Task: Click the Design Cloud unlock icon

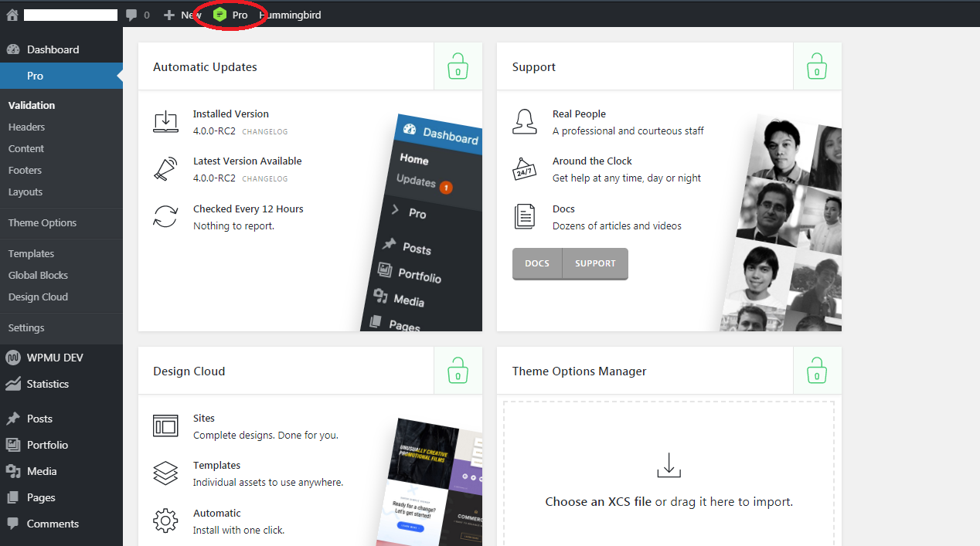Action: click(x=458, y=371)
